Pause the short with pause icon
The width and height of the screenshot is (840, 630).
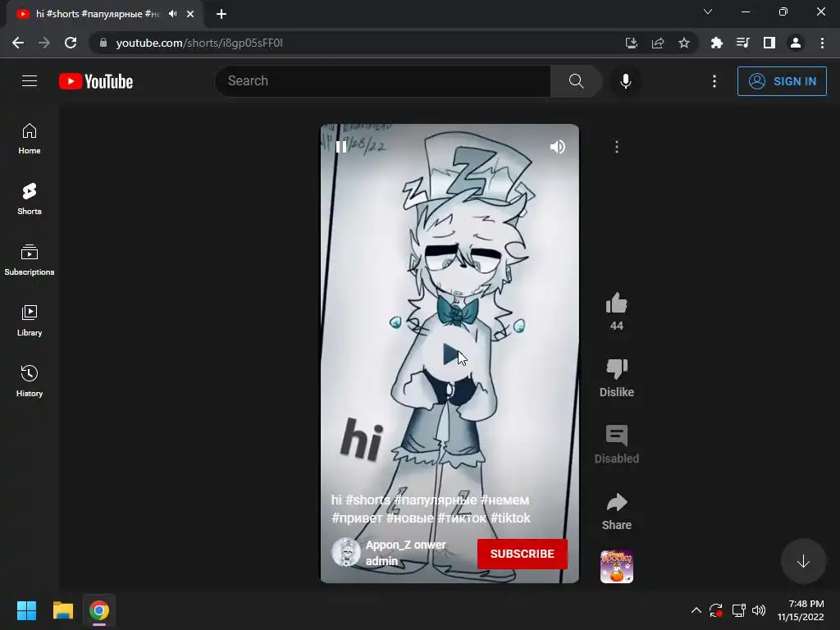(x=341, y=147)
